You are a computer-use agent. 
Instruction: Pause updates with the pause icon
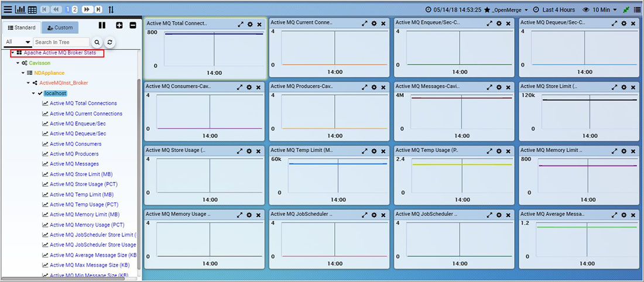click(102, 26)
